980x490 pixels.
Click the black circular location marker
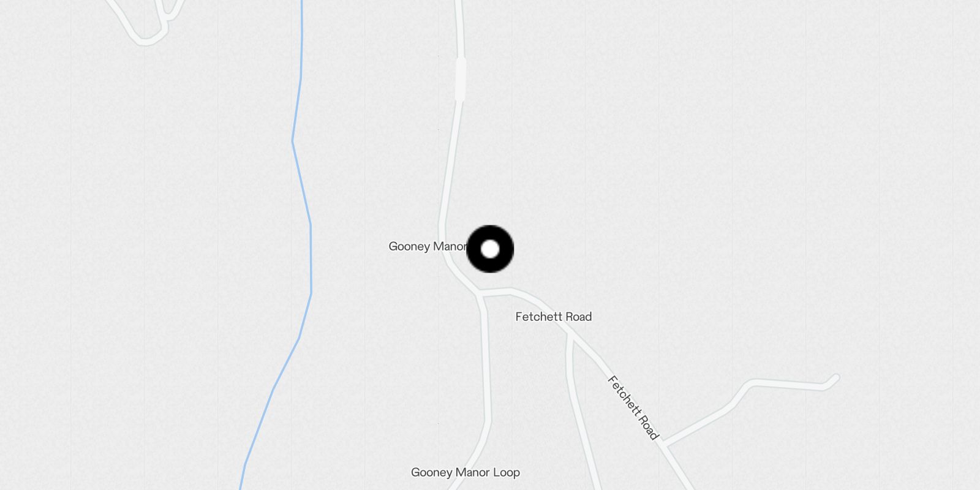490,249
